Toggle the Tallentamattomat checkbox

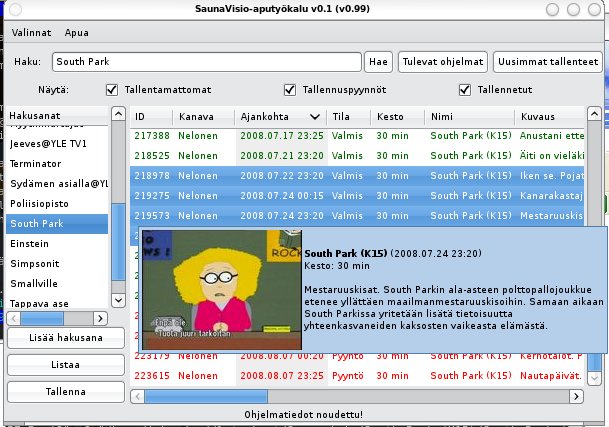click(x=112, y=90)
